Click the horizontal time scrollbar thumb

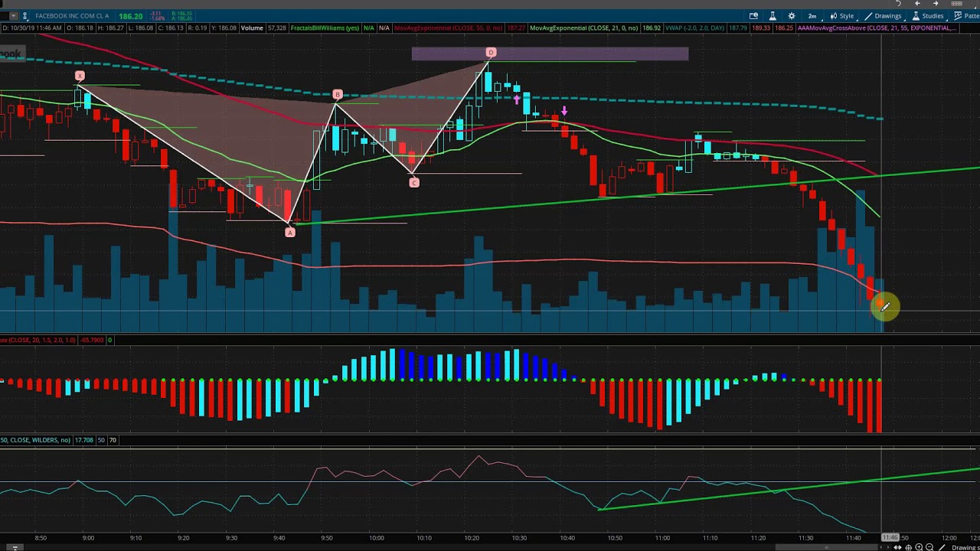[x=827, y=547]
